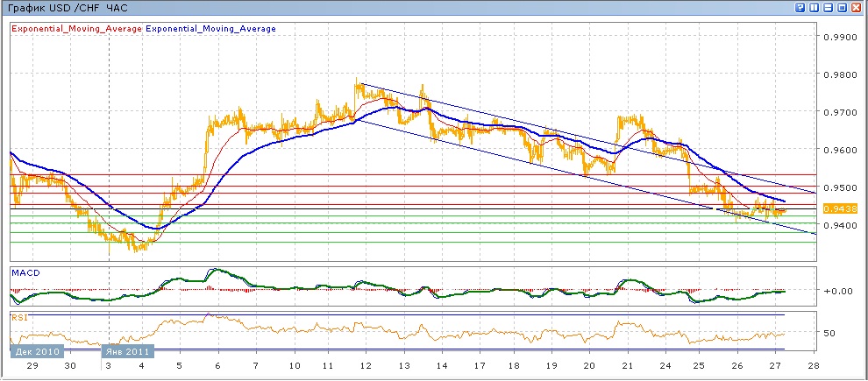
Task: Open help with the question mark icon
Action: (800, 7)
